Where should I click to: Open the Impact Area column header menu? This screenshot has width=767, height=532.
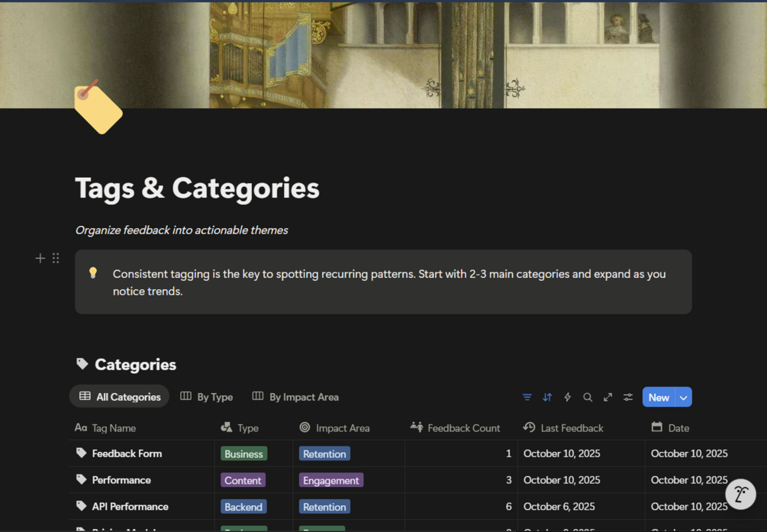[x=343, y=428]
